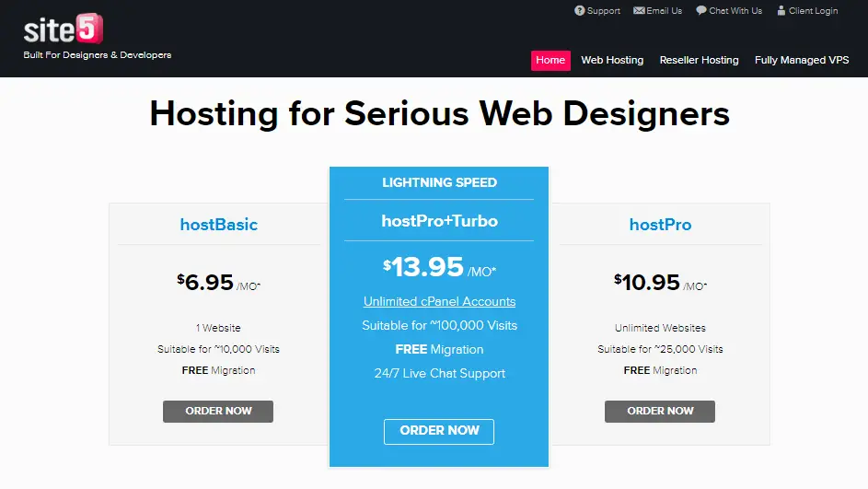Open the Home menu item
The image size is (868, 489).
550,61
